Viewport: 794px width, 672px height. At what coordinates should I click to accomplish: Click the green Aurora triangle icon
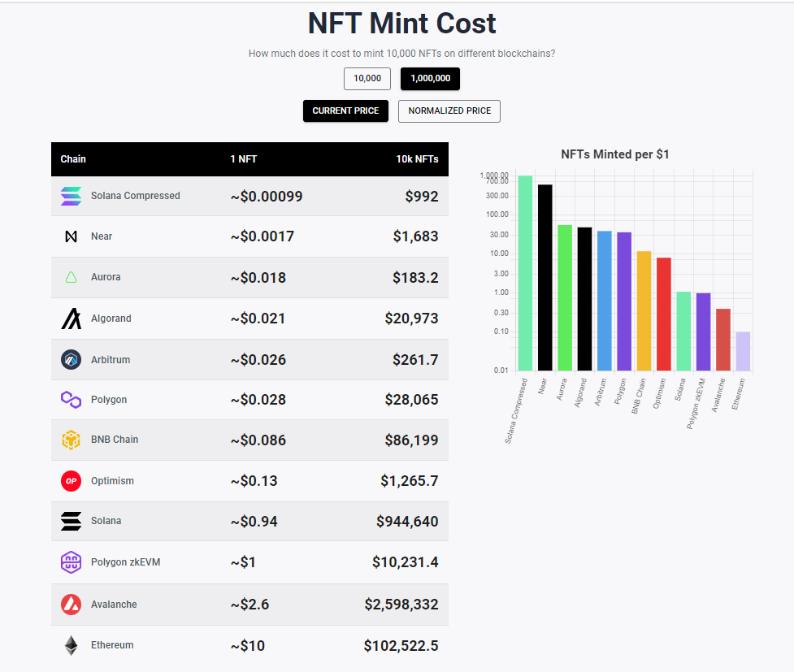(71, 277)
